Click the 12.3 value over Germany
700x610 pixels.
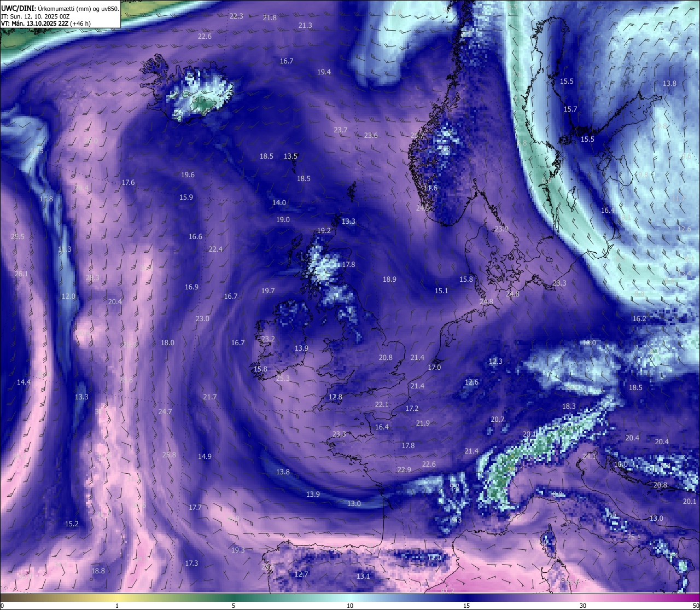(495, 362)
